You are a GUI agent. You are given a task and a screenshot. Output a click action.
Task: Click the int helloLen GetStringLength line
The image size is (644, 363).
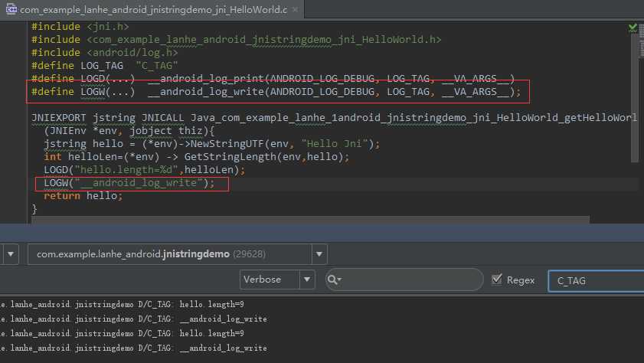(196, 157)
